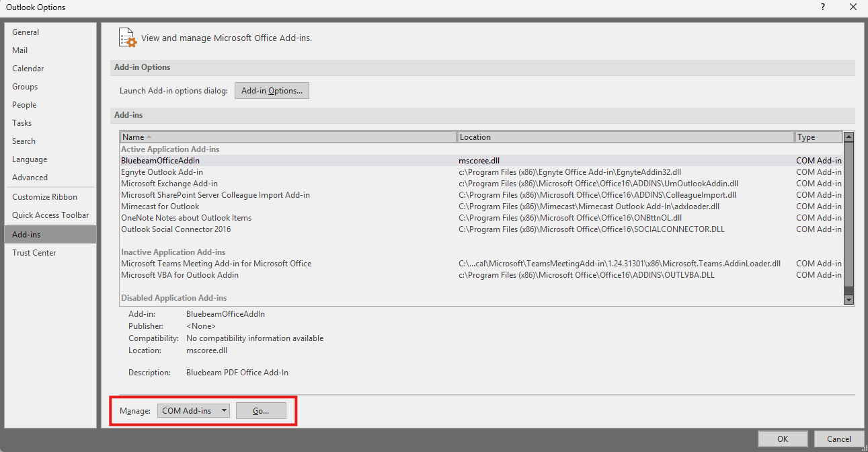Click the SOCIALCONNECTOR.DLL location path
This screenshot has width=868, height=452.
click(x=592, y=229)
